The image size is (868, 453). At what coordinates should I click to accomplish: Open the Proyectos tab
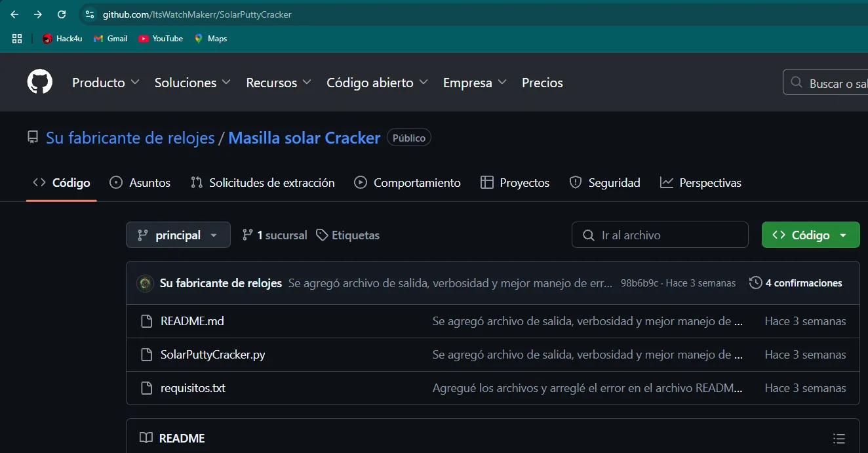pos(515,183)
